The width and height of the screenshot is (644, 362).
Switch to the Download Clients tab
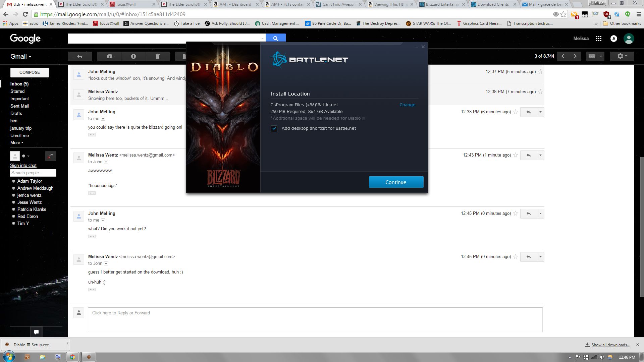point(494,4)
